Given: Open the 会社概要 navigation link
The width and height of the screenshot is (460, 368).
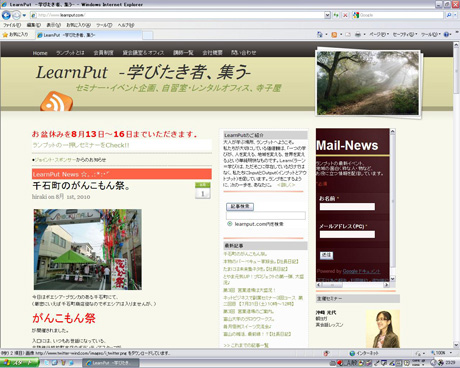Looking at the screenshot, I should (212, 53).
